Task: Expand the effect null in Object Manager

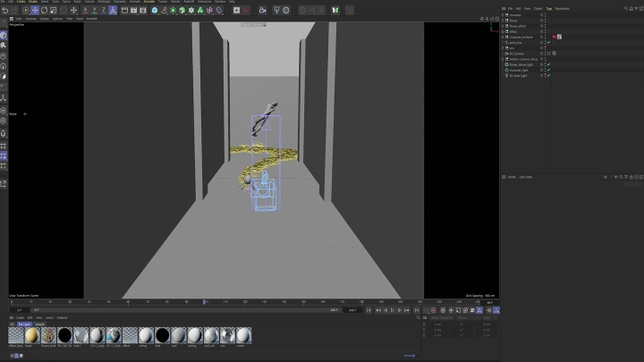Action: click(x=503, y=31)
